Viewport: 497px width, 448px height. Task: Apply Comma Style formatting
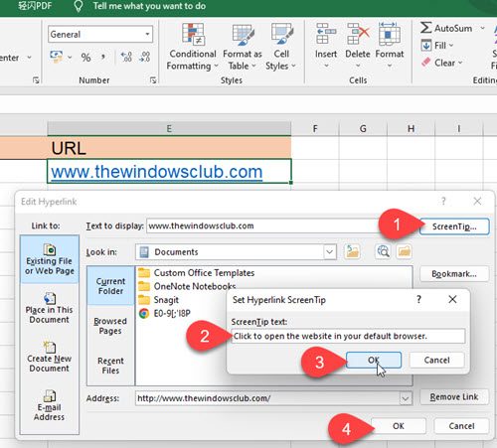click(x=103, y=58)
